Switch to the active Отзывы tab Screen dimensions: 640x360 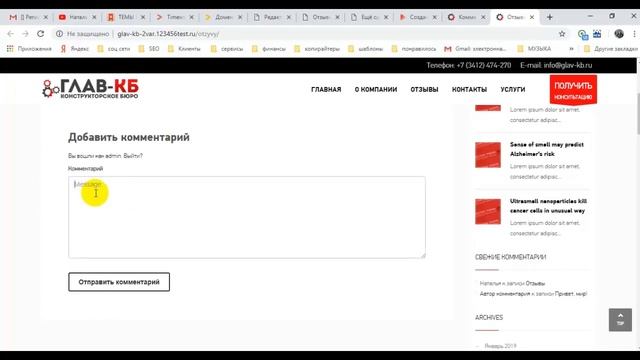(x=514, y=17)
